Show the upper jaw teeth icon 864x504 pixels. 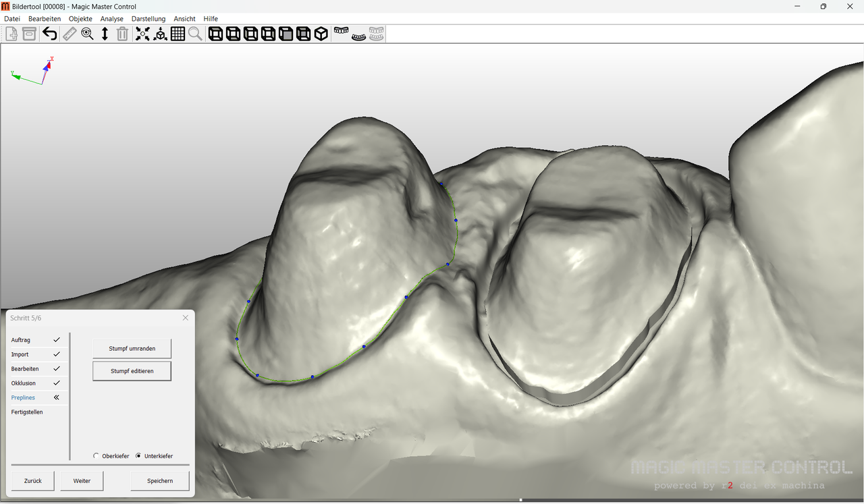pyautogui.click(x=342, y=32)
